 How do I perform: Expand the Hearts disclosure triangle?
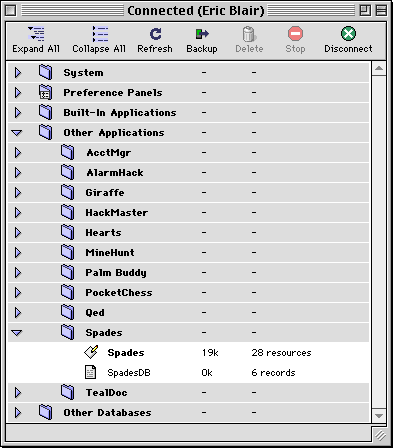click(18, 232)
